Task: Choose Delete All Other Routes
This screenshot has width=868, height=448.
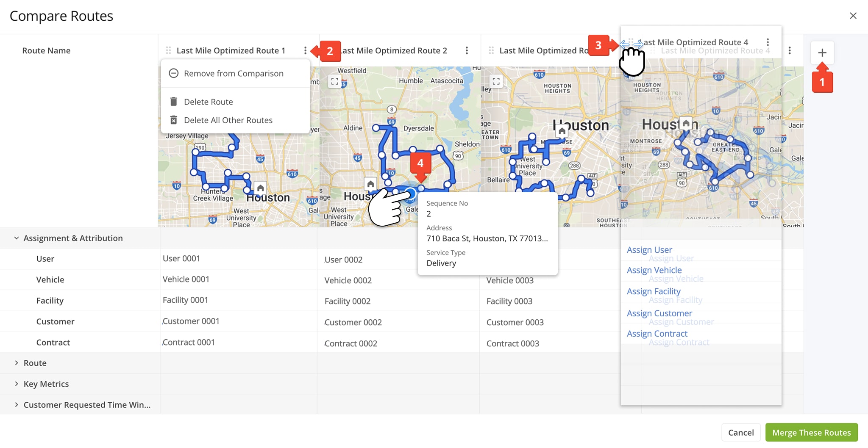Action: 228,120
